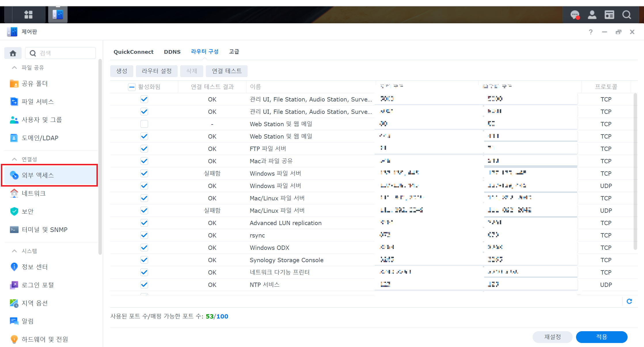Toggle the 활성화됨 header select-all checkbox
This screenshot has width=644, height=347.
[132, 87]
